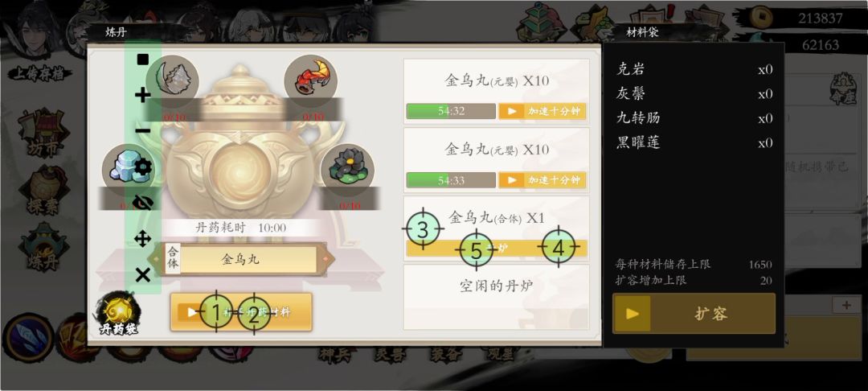The image size is (868, 391).
Task: Open the 坊市 market icon in sidebar
Action: 43,134
